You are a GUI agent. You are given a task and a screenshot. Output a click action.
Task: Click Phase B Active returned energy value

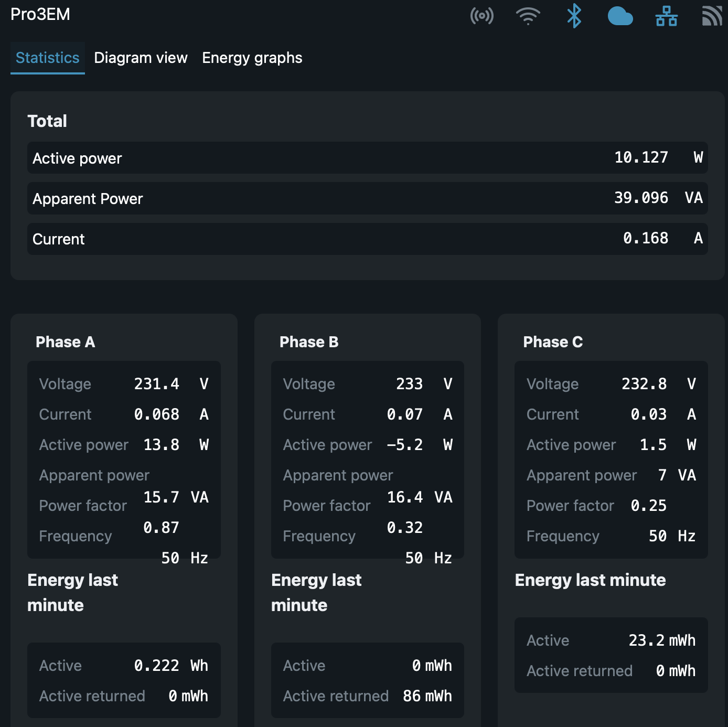point(427,696)
